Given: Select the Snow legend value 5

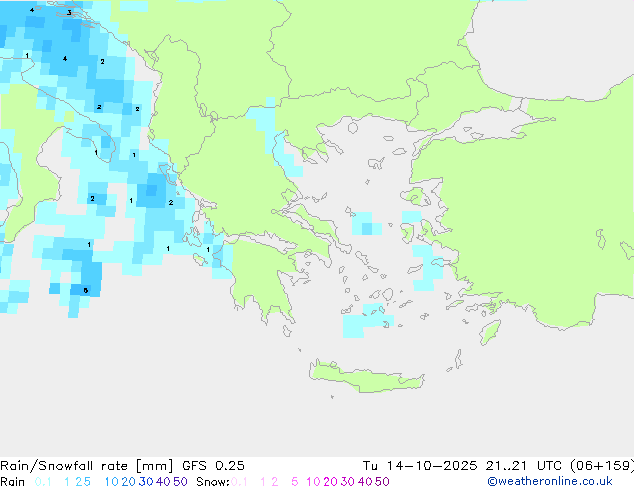Looking at the screenshot, I should pyautogui.click(x=295, y=482).
